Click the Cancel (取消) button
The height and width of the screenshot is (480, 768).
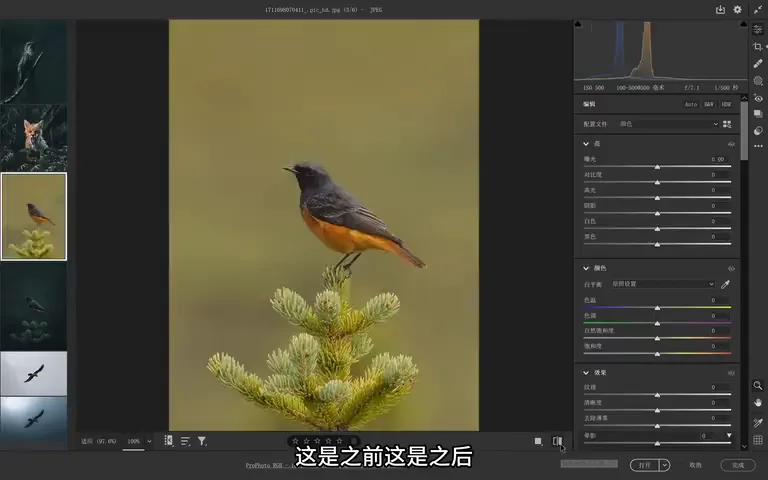pos(695,465)
